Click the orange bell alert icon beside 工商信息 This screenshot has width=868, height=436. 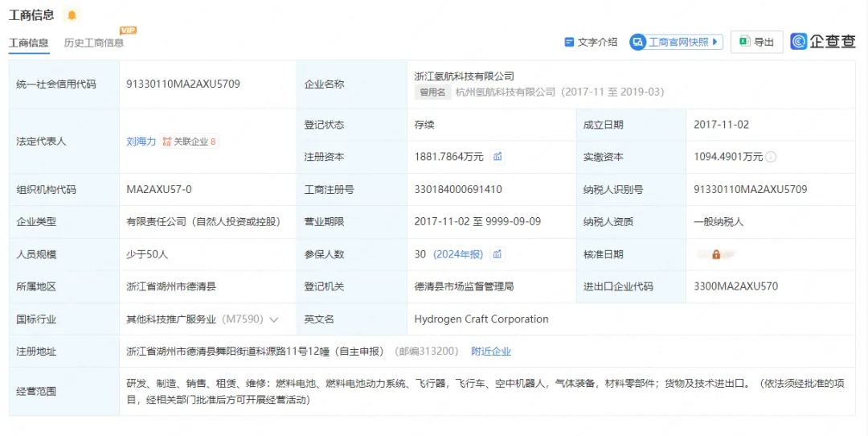coord(72,15)
